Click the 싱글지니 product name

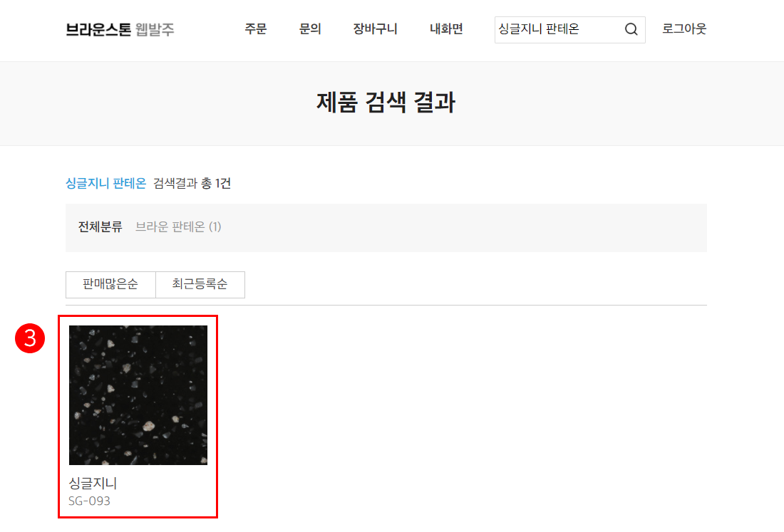coord(93,483)
